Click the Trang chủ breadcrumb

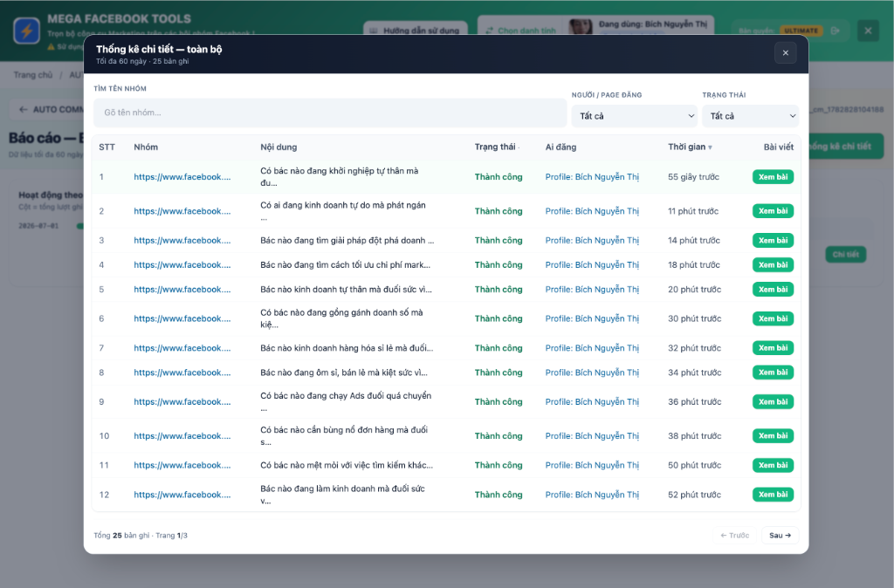[33, 75]
